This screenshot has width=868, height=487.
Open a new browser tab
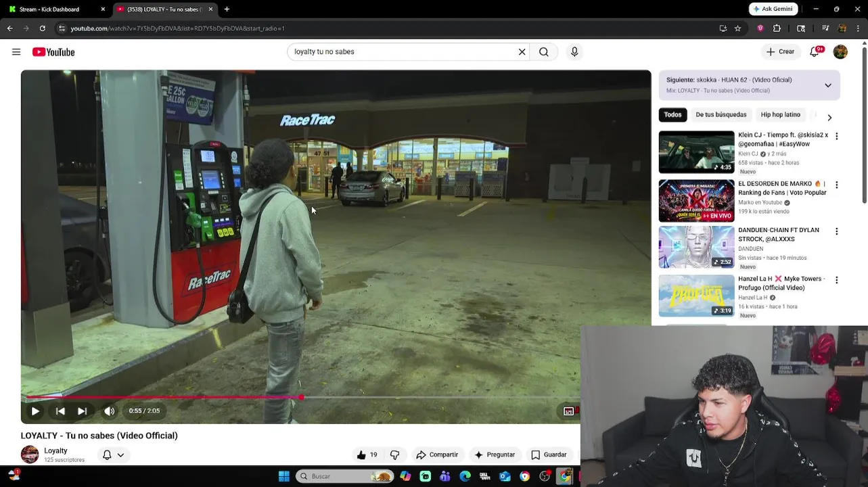tap(227, 9)
